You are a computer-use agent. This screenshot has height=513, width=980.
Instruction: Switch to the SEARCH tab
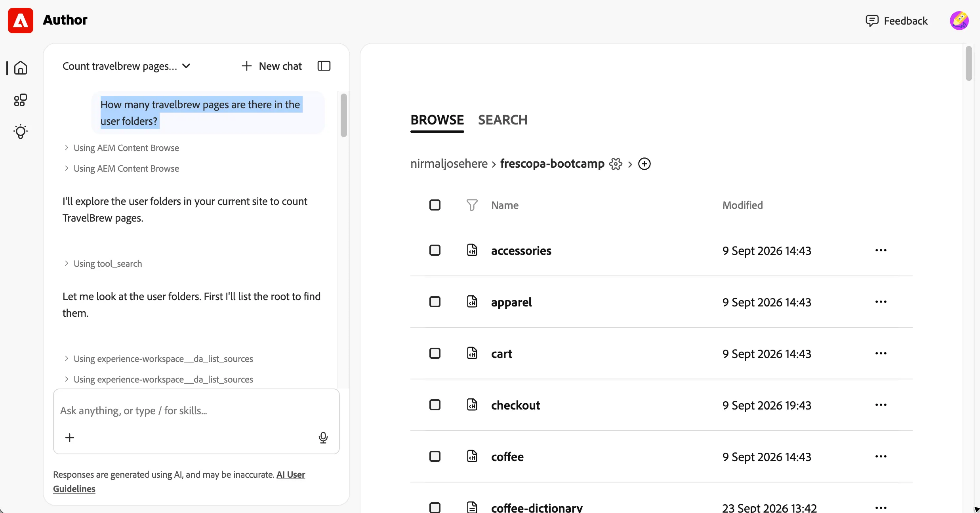tap(503, 120)
